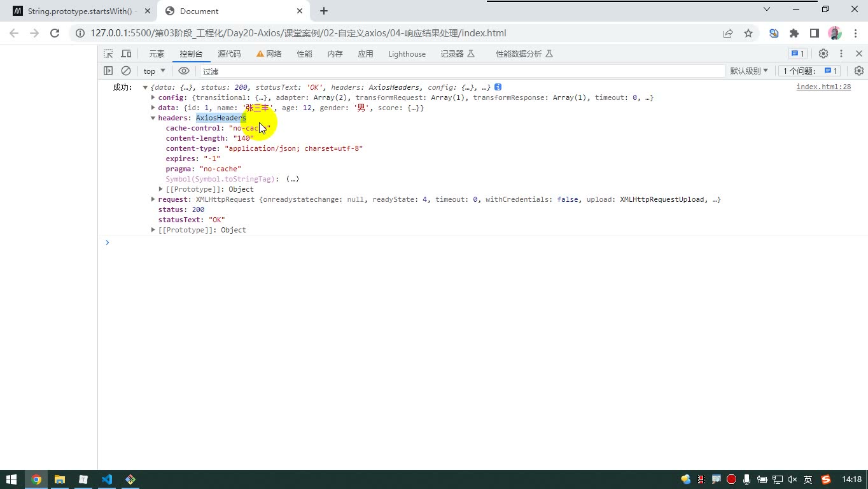Invoke the Symbol.toStringTag getter (…)

pyautogui.click(x=292, y=179)
